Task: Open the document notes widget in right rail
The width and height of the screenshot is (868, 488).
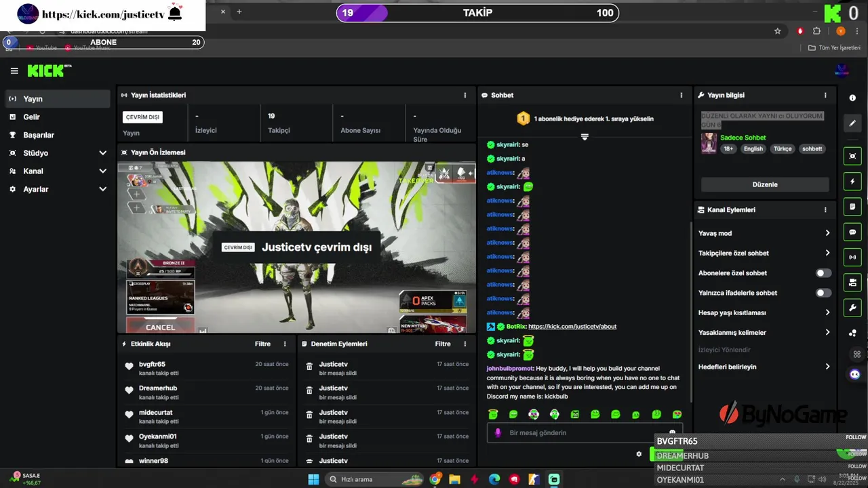Action: click(852, 207)
